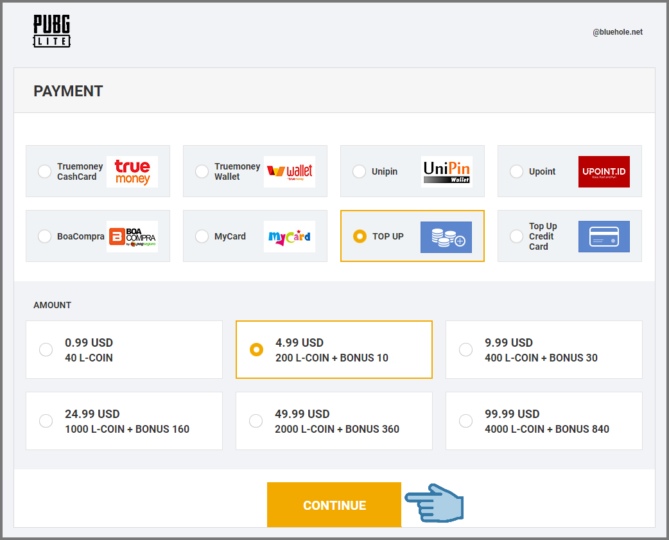
Task: Click the Top Up coins icon
Action: tap(446, 237)
